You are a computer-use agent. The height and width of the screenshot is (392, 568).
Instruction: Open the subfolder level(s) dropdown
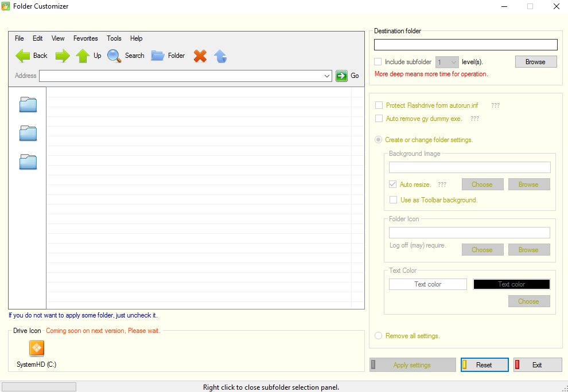tap(447, 62)
